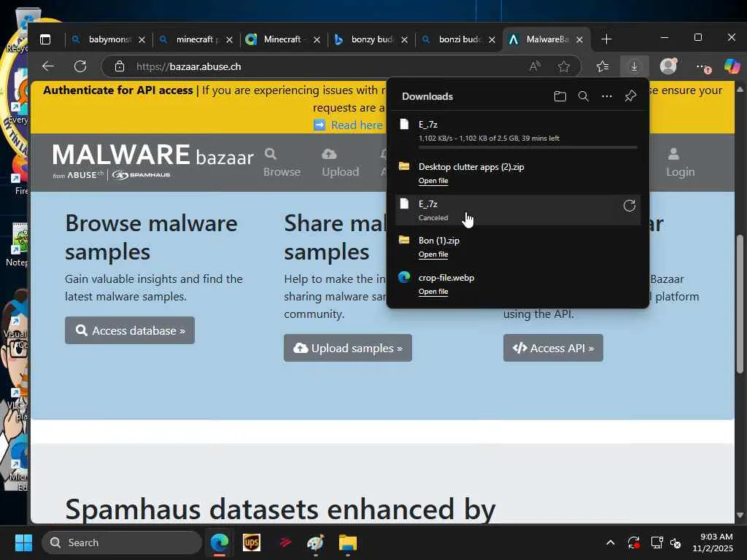View site information via lock icon
The width and height of the screenshot is (747, 560).
(x=120, y=66)
